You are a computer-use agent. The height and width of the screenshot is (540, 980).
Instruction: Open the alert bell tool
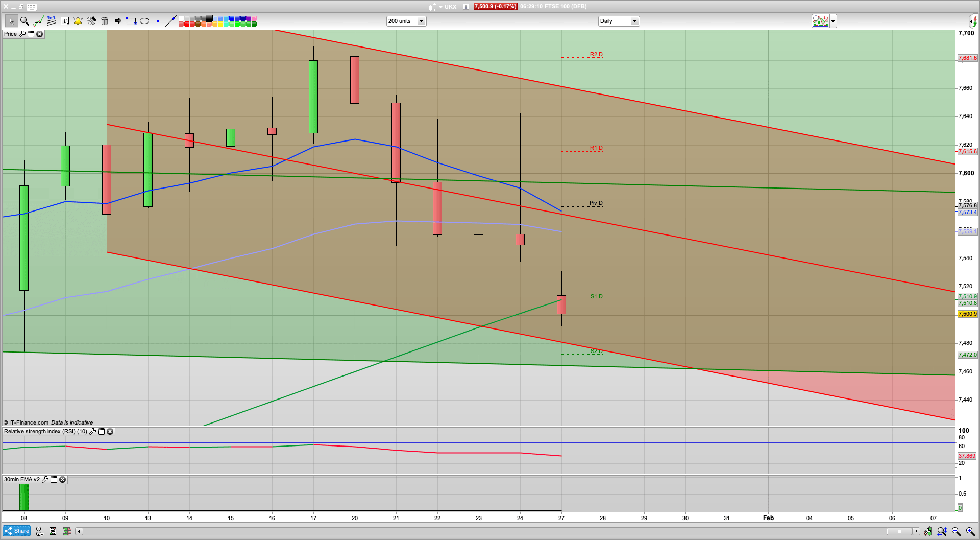pyautogui.click(x=78, y=21)
